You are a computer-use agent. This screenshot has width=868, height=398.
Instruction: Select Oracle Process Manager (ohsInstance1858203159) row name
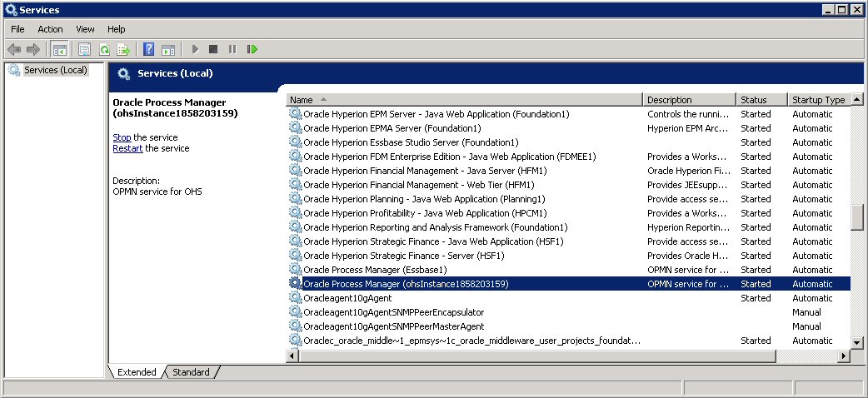pos(406,284)
